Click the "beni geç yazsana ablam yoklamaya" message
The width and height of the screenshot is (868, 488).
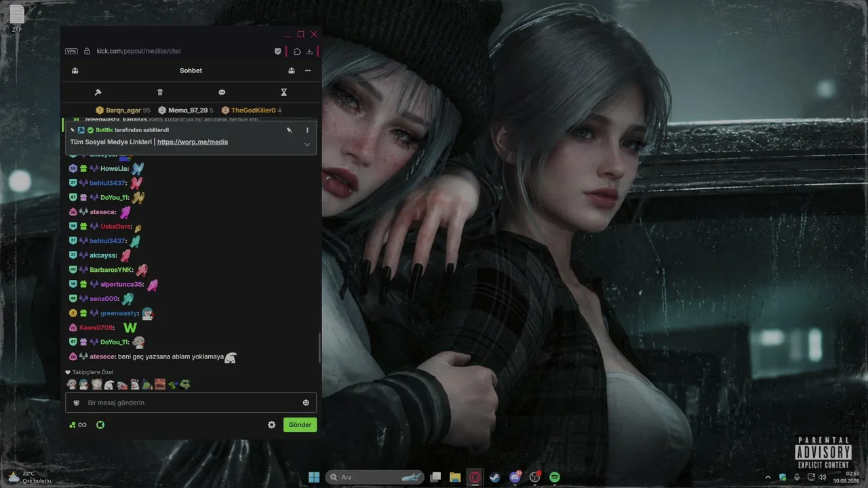click(171, 357)
